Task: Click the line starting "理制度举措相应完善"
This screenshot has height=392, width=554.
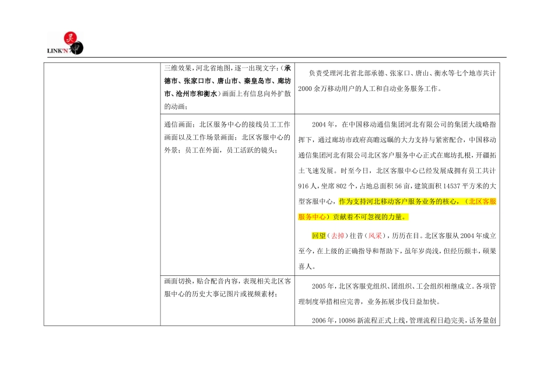Action: (369, 302)
